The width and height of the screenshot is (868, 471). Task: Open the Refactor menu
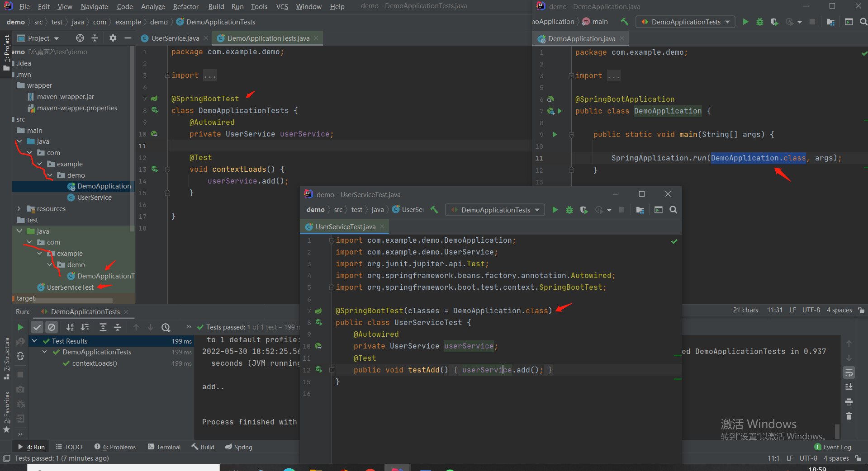pos(185,6)
